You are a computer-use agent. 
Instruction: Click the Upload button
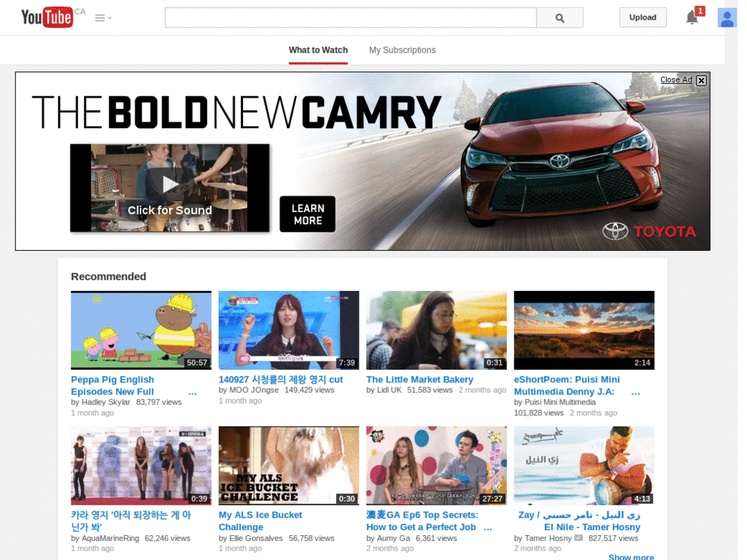pyautogui.click(x=643, y=17)
